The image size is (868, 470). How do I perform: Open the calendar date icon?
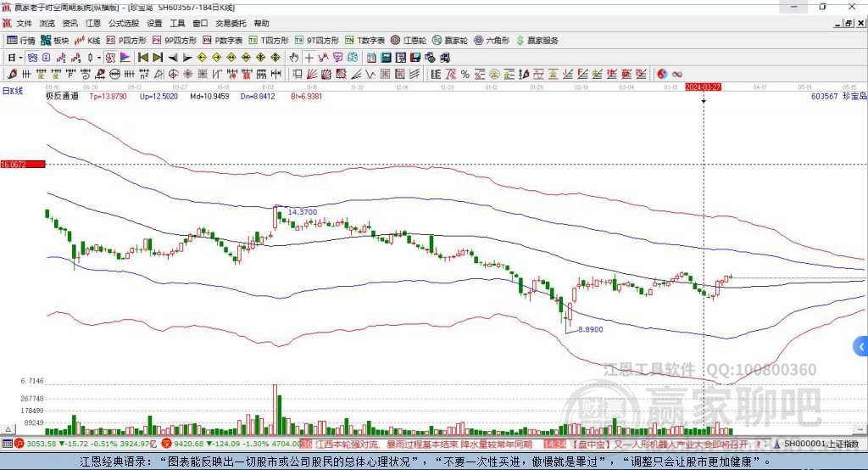tap(371, 58)
